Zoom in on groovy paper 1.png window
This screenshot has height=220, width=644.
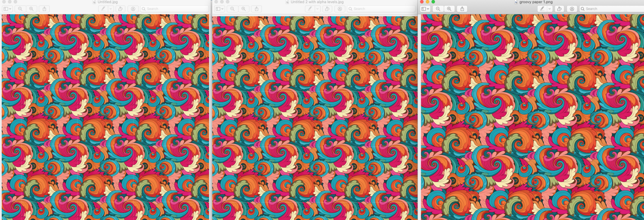449,9
